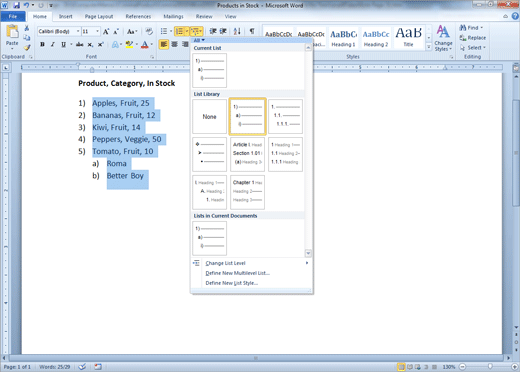Click the zoom slider handle

pyautogui.click(x=490, y=367)
